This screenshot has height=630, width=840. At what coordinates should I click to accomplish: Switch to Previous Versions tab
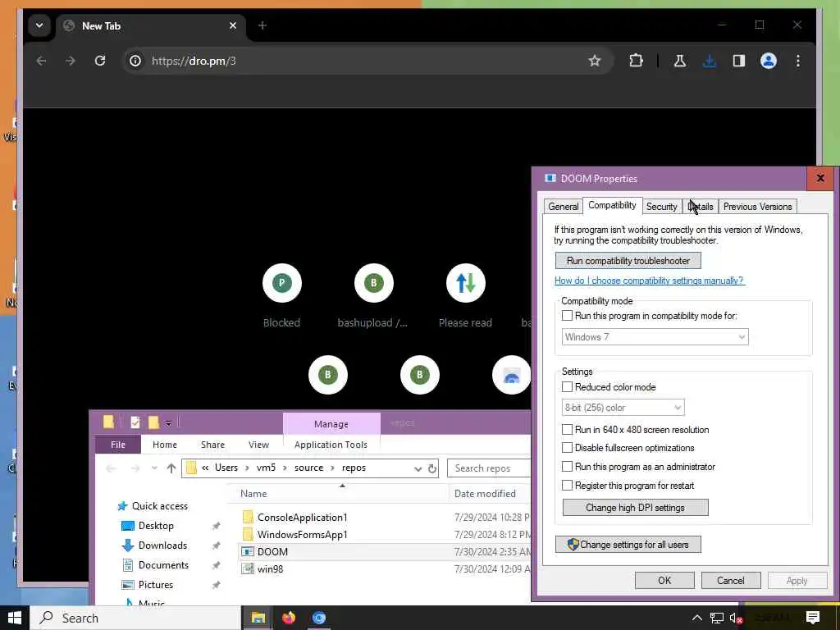click(757, 207)
